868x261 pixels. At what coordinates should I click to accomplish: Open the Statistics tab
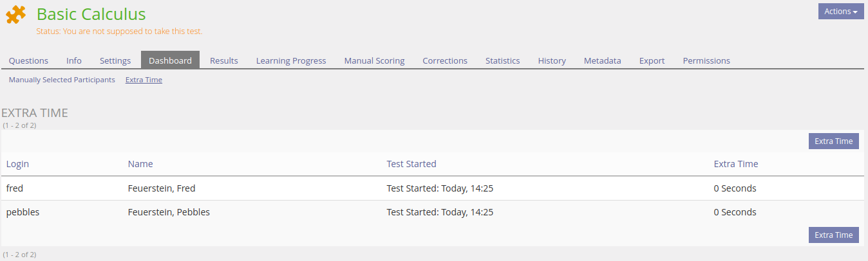click(x=502, y=60)
